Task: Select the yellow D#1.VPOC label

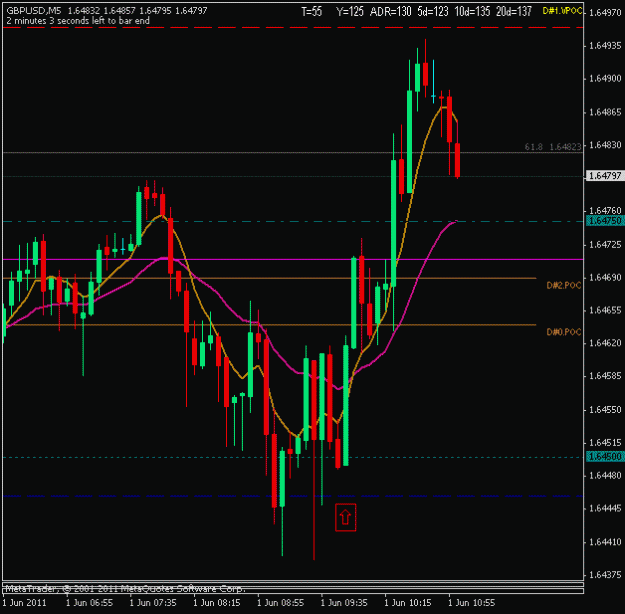Action: tap(562, 11)
